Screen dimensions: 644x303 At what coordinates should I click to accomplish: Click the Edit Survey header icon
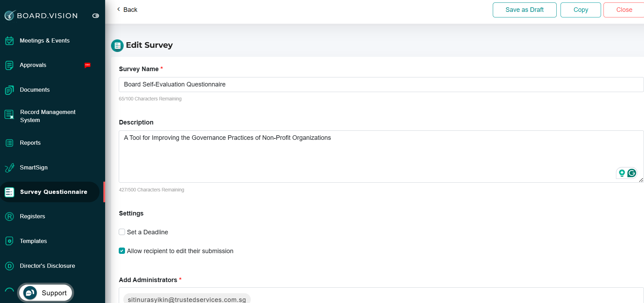coord(117,45)
